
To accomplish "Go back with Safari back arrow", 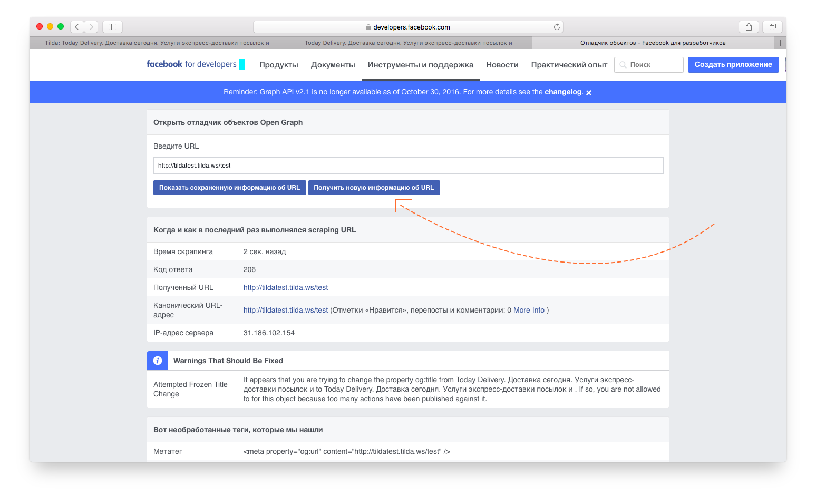I will tap(77, 26).
